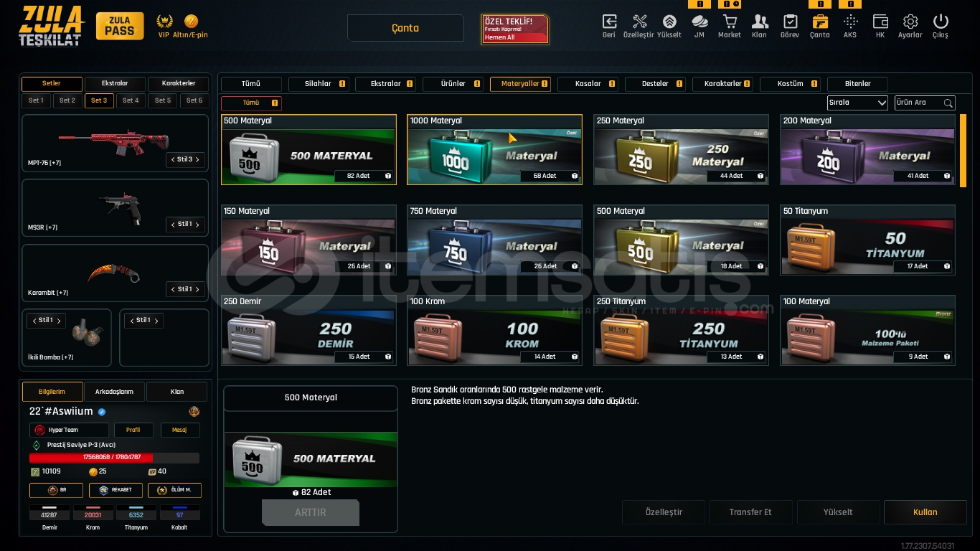Switch to the Kasalar tab
This screenshot has height=551, width=980.
click(588, 84)
